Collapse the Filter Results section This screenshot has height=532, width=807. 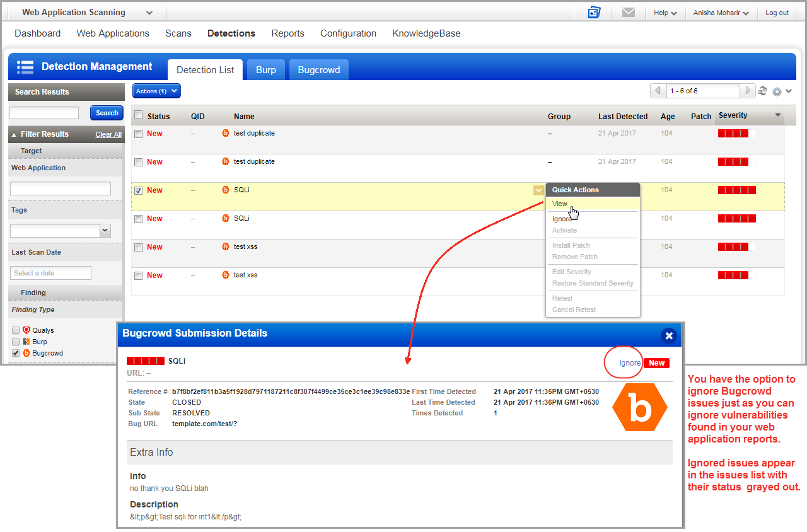pos(15,134)
